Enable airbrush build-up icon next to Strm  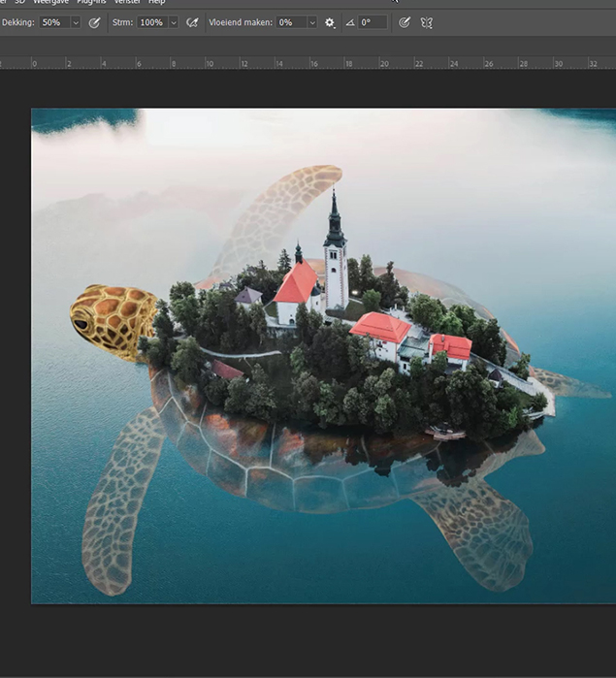(x=192, y=22)
